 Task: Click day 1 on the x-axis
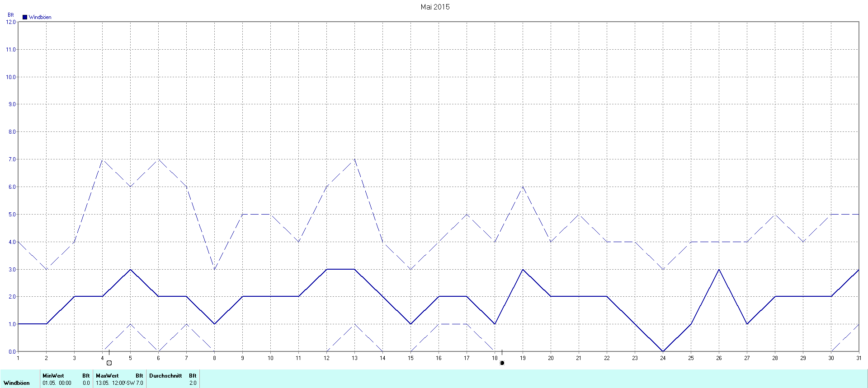pos(18,358)
